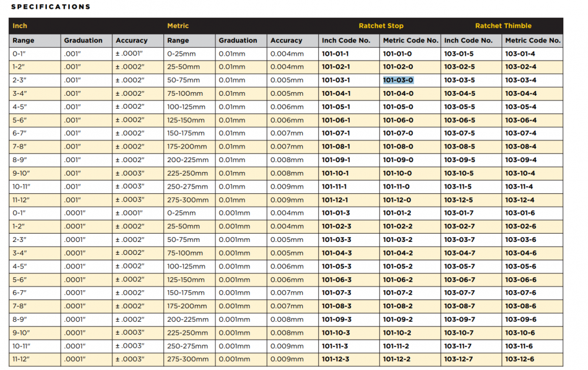Select code 101-01-3
Screen dimensions: 588x370
336,213
